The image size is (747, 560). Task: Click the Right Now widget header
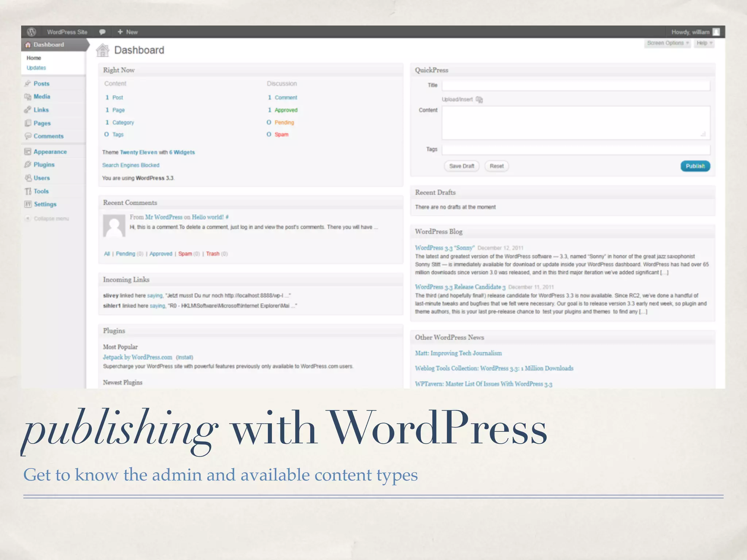point(251,70)
